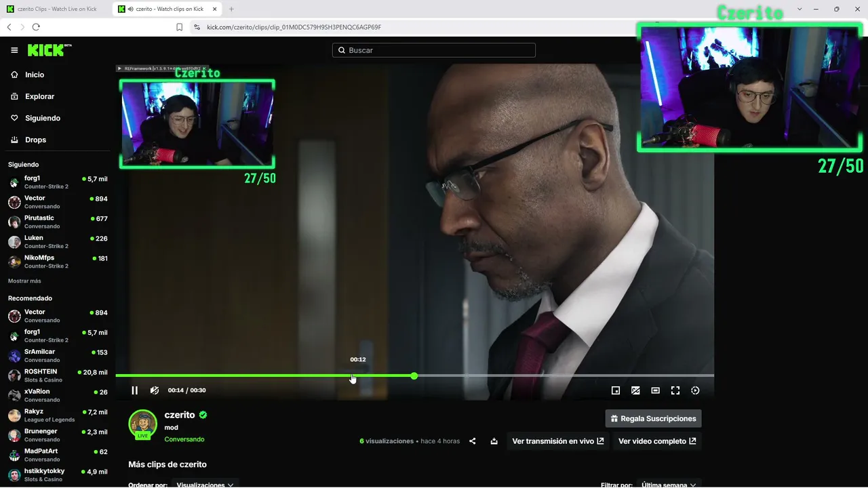This screenshot has width=868, height=488.
Task: Click the '6 visualizaciones' view count text
Action: click(387, 441)
